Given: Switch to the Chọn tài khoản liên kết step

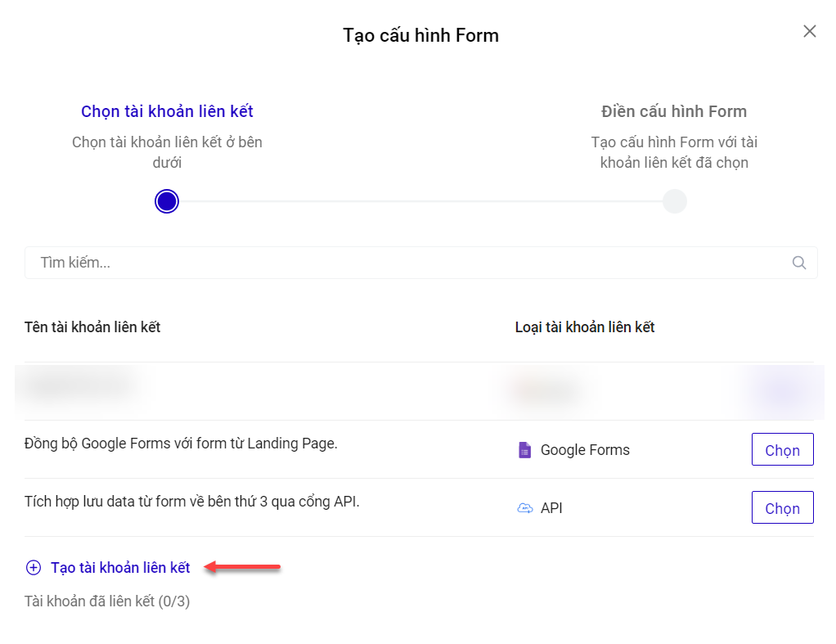Looking at the screenshot, I should 167,112.
